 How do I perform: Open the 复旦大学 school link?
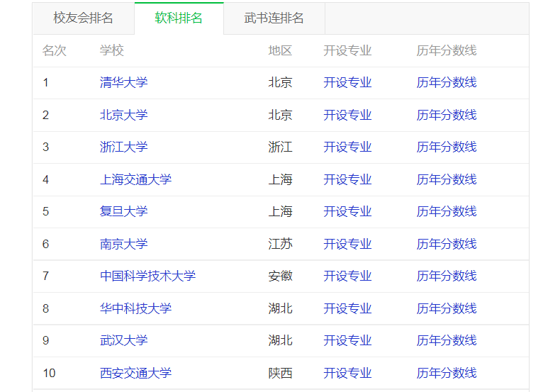point(123,212)
